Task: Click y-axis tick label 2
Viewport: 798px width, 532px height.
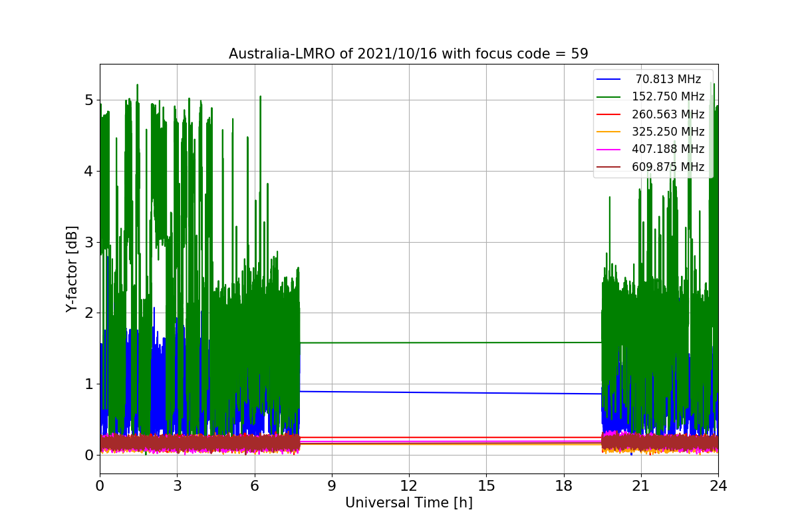Action: point(89,313)
